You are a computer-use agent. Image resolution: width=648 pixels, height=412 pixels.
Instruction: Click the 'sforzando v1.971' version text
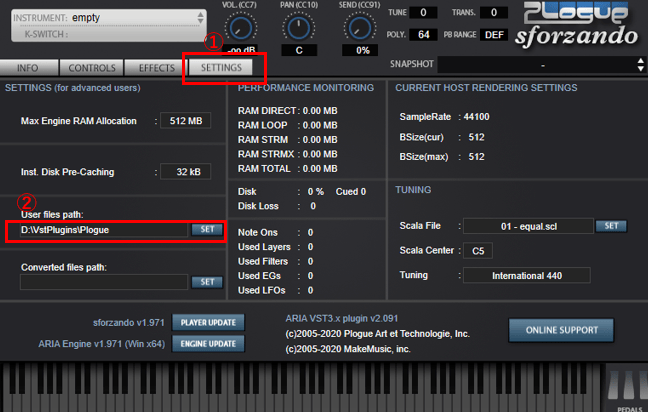(x=129, y=322)
